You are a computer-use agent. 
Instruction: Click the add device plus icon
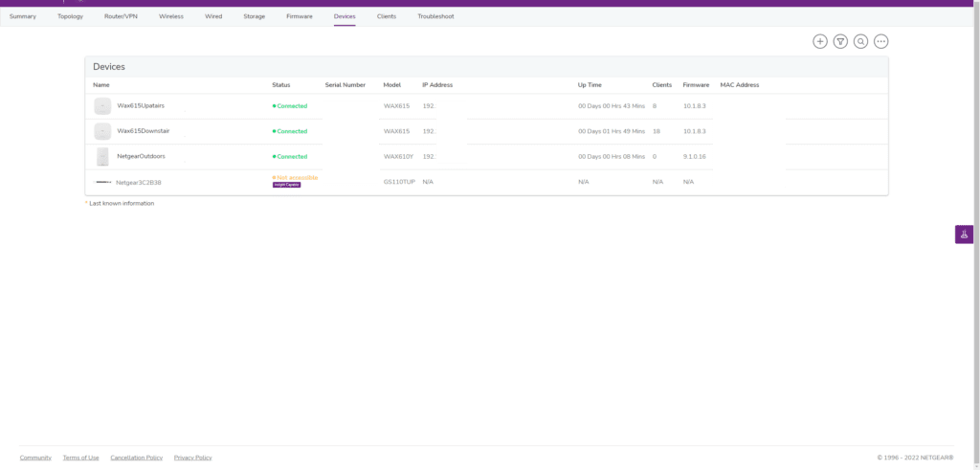pos(820,41)
